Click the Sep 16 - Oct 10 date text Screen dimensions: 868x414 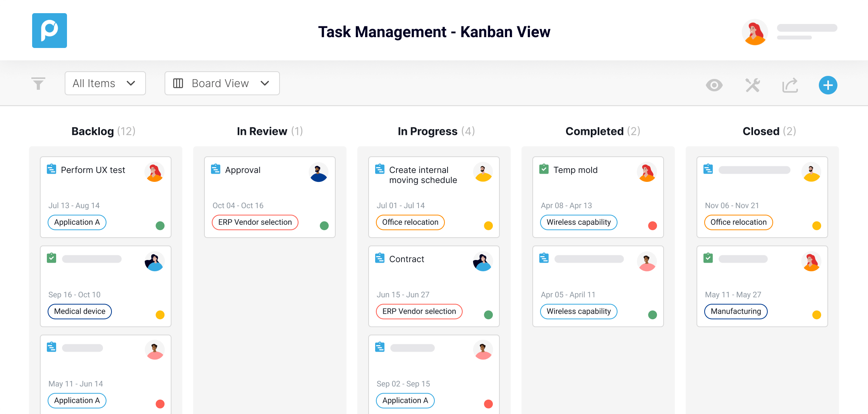tap(74, 295)
